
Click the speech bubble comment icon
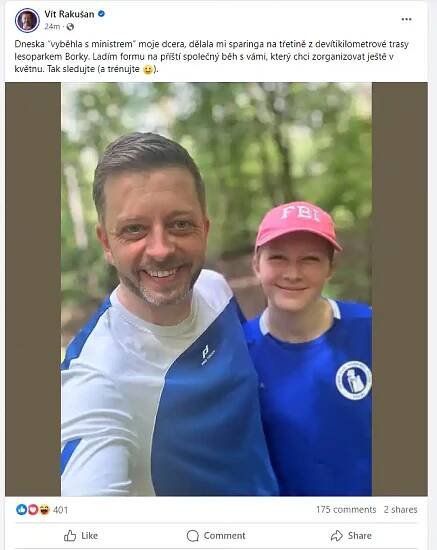pos(193,536)
